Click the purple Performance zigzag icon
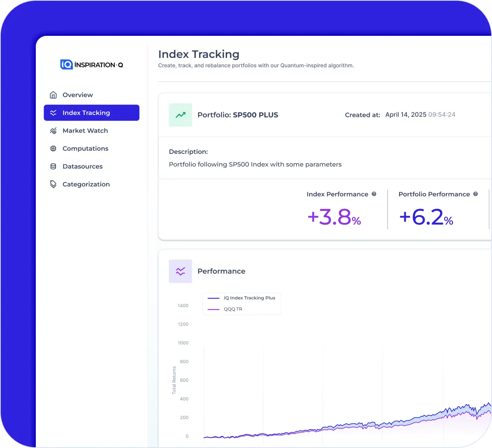Image resolution: width=492 pixels, height=448 pixels. coord(180,271)
